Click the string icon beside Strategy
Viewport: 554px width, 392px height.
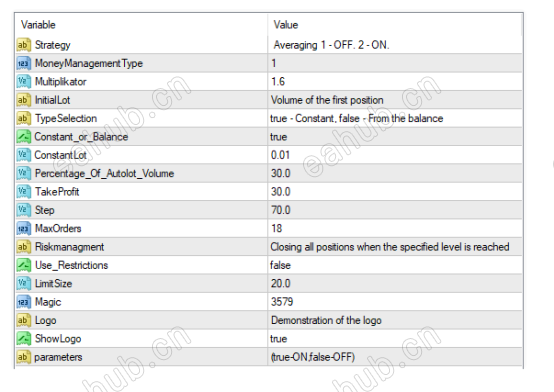pos(23,45)
